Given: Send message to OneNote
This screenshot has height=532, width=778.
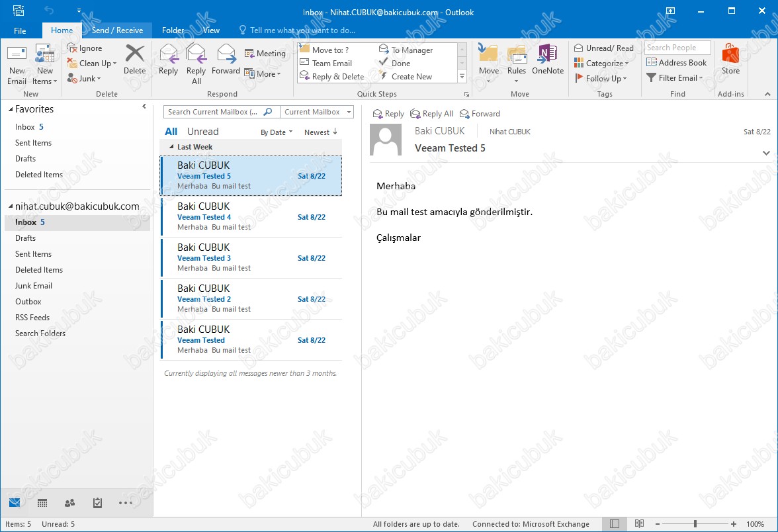Looking at the screenshot, I should (x=548, y=60).
